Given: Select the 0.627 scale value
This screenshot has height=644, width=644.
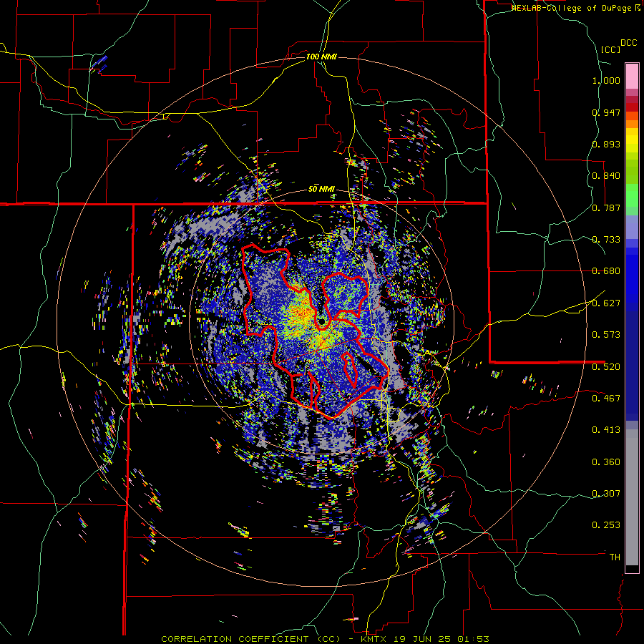Looking at the screenshot, I should click(606, 303).
